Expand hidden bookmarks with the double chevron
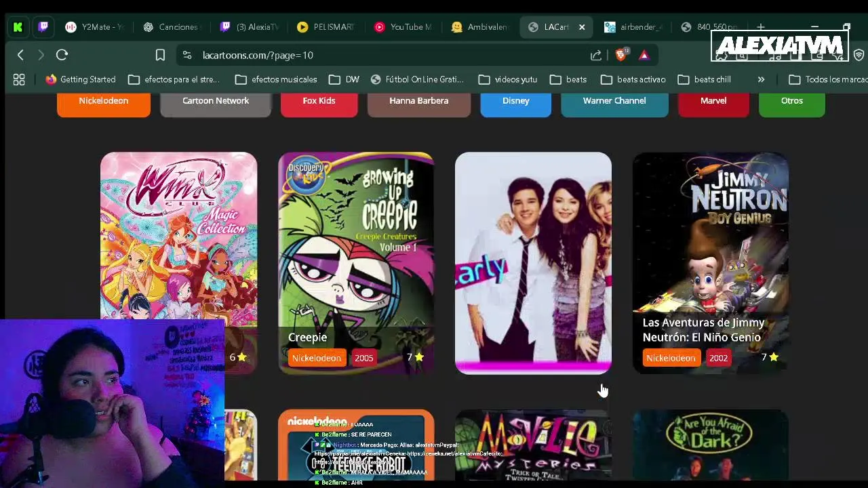The height and width of the screenshot is (488, 868). tap(761, 79)
